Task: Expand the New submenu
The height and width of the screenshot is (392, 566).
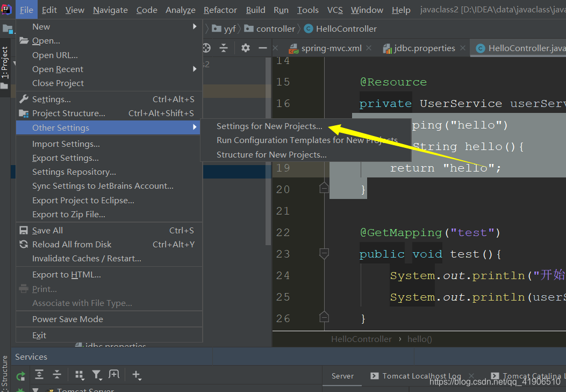Action: point(109,27)
